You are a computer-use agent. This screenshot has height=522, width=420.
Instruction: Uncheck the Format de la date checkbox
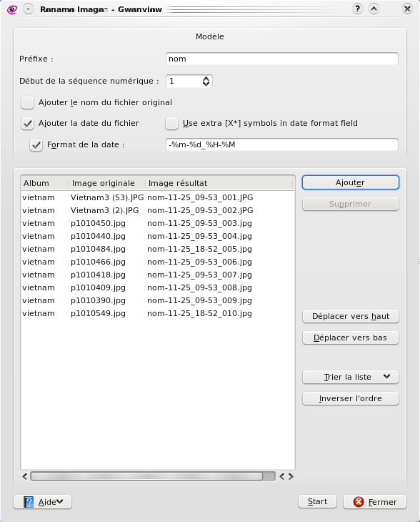36,145
